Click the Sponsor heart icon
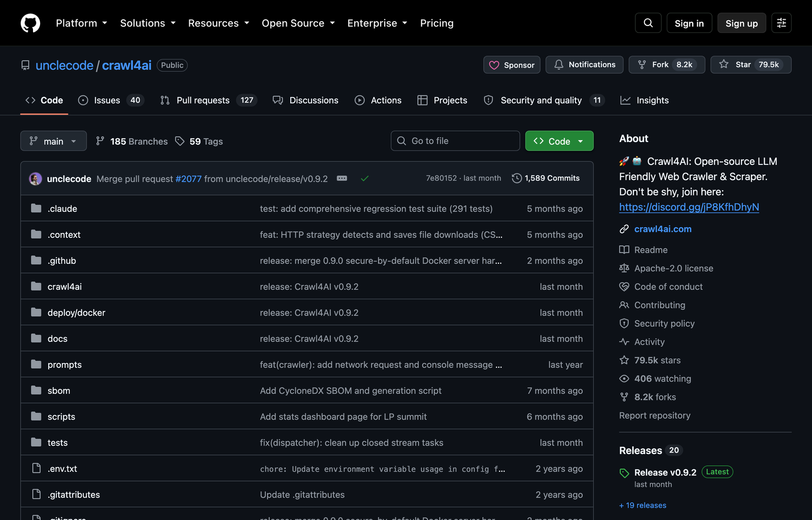 pyautogui.click(x=494, y=65)
